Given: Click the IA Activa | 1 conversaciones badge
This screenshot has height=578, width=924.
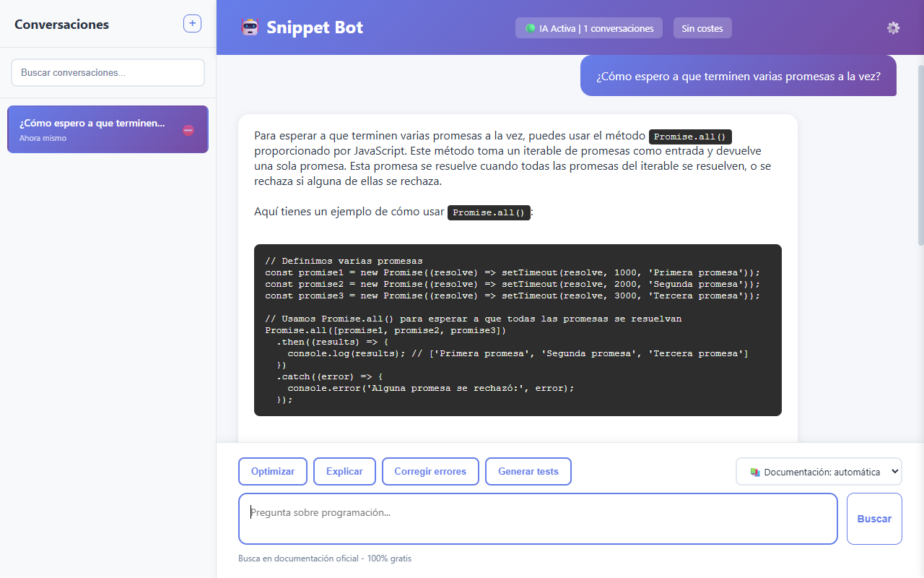Looking at the screenshot, I should pos(589,28).
